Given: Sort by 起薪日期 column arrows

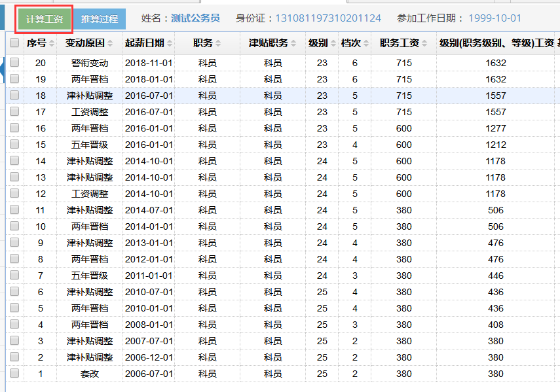Looking at the screenshot, I should point(170,43).
